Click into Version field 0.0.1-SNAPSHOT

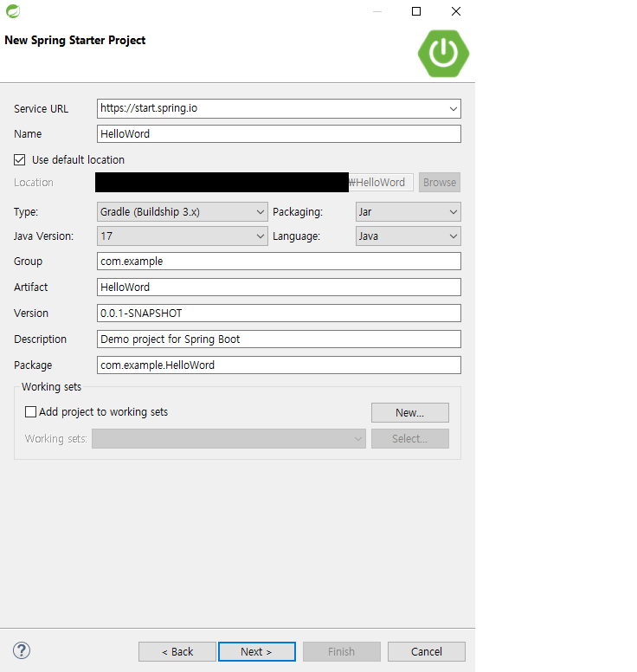[x=279, y=313]
